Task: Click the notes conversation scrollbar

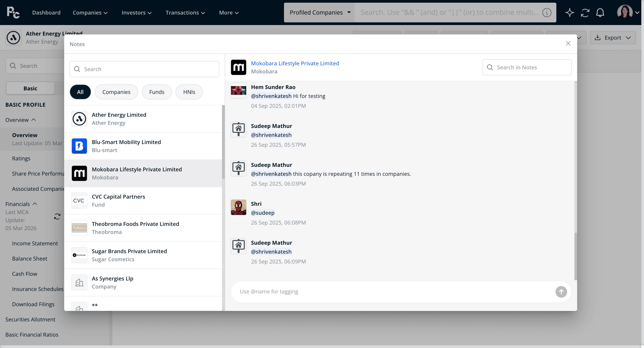Action: pos(576,256)
